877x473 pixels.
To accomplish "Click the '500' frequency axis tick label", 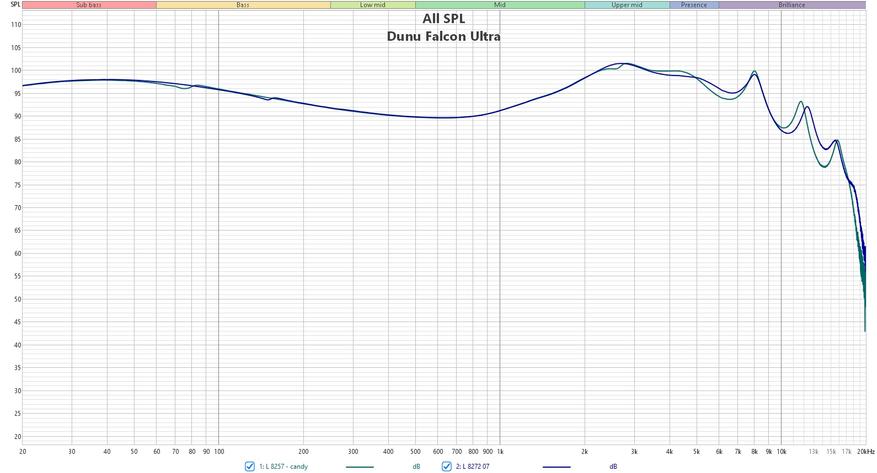I will pos(415,451).
